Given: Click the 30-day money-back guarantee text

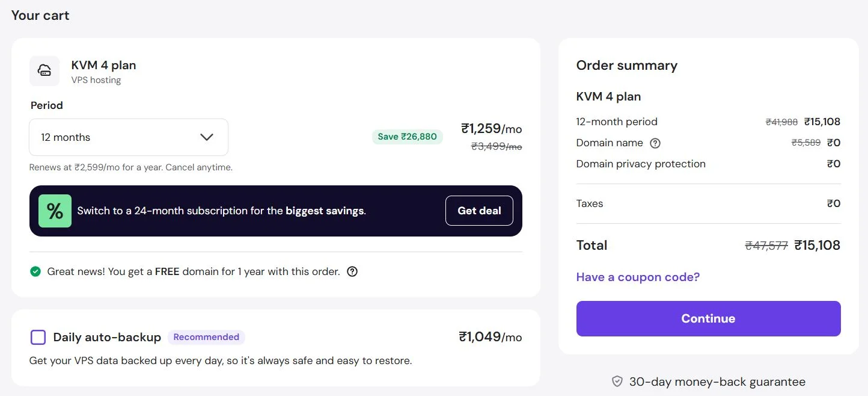Looking at the screenshot, I should point(717,382).
